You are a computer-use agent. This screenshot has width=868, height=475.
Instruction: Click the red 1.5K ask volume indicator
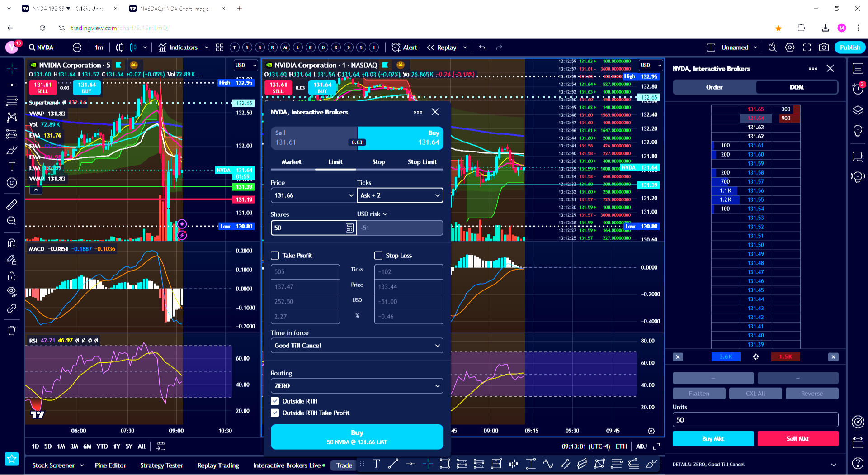tap(785, 357)
